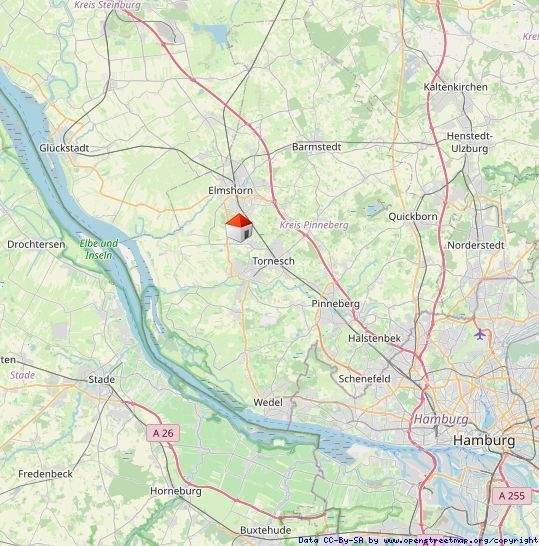
Task: Click the A 255 motorway shield
Action: tap(512, 496)
